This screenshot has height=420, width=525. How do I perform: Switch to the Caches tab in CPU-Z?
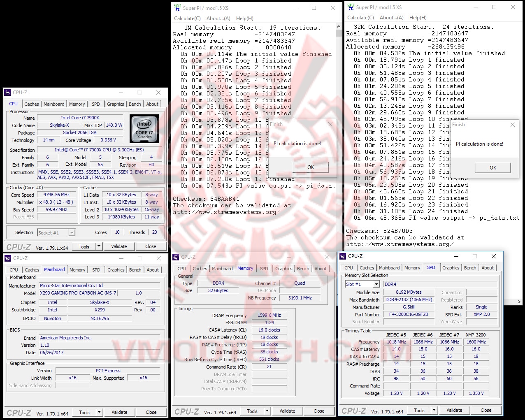[32, 104]
